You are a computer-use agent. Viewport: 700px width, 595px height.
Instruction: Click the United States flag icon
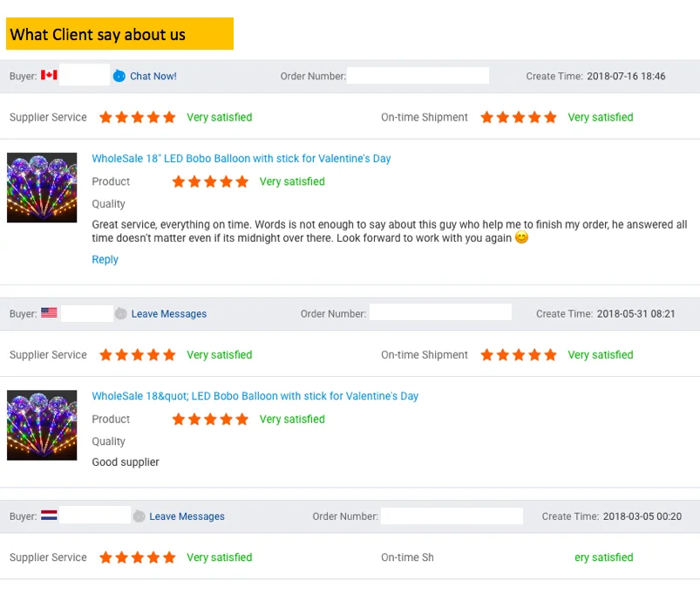click(49, 312)
